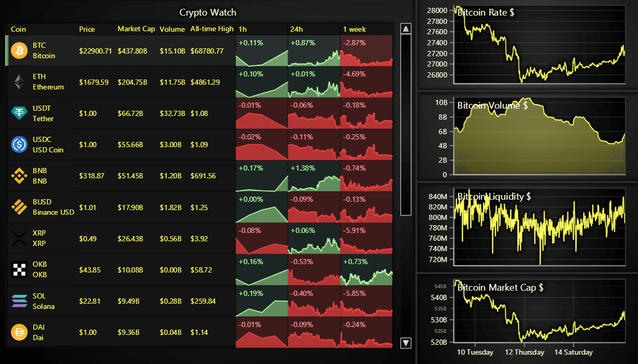The height and width of the screenshot is (364, 638).
Task: Click the Bitcoin Liquidity $ chart title
Action: [x=494, y=197]
